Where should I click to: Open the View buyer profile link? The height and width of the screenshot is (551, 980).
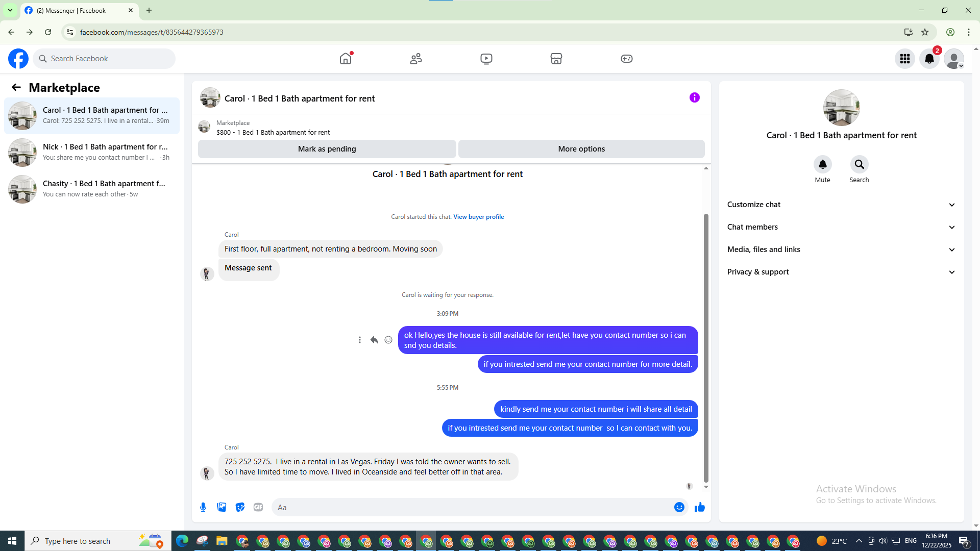(478, 217)
